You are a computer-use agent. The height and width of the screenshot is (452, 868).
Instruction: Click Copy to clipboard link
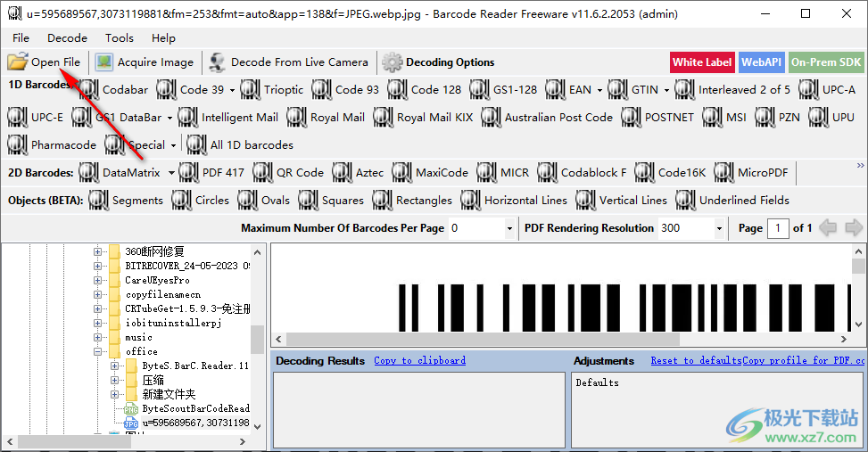coord(419,361)
